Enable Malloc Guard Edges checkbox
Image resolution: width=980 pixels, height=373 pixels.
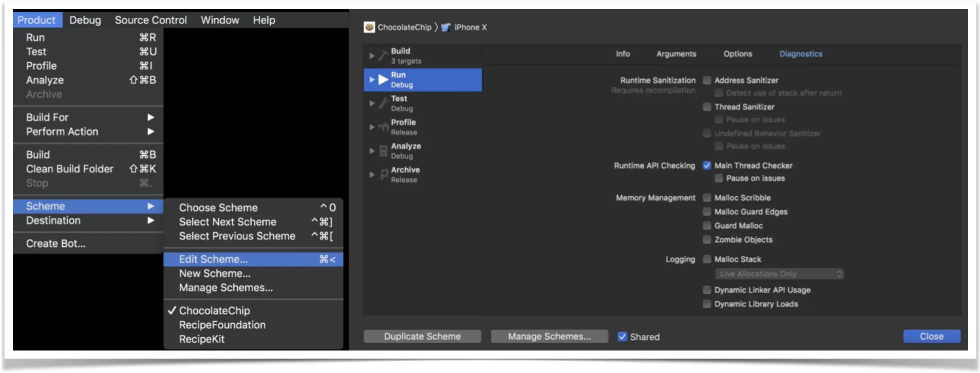[707, 212]
